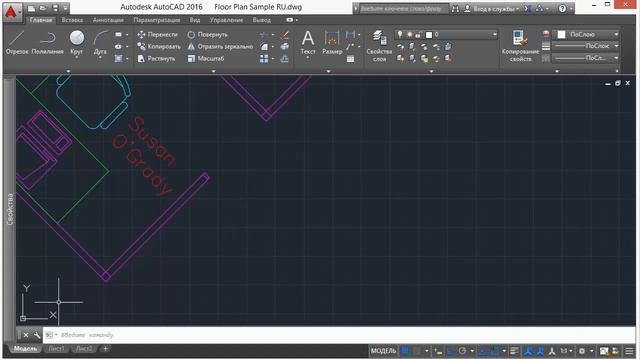Close the command line with X icon
This screenshot has height=360, width=640.
(x=26, y=335)
